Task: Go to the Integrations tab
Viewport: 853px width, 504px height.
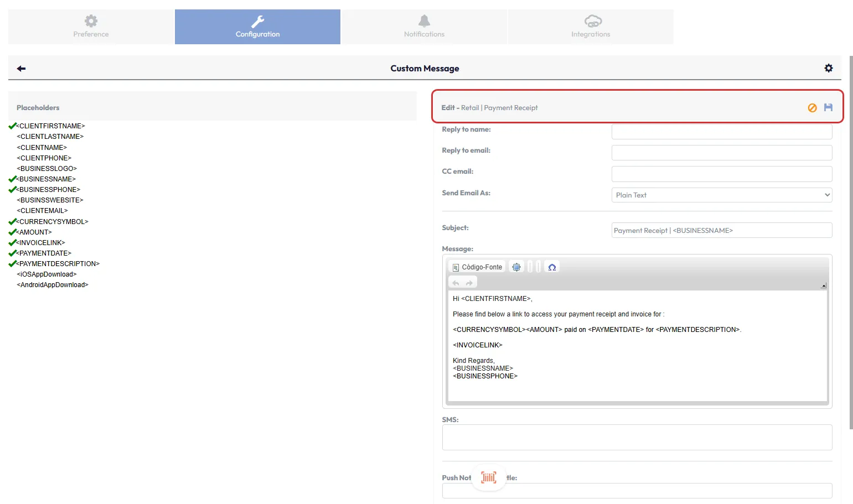Action: [x=591, y=27]
